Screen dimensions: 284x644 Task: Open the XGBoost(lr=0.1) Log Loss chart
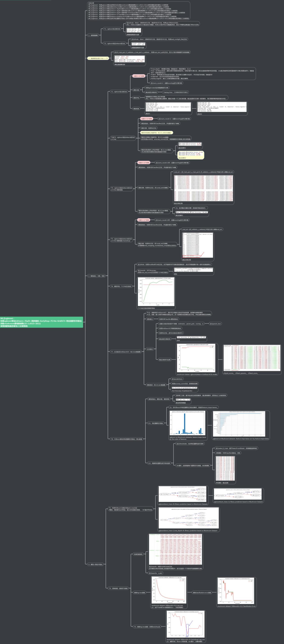coord(169,590)
